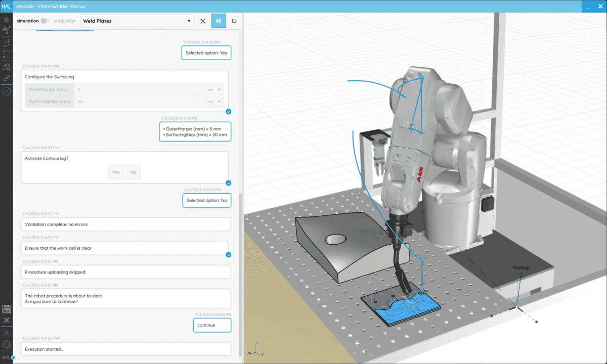Click the save icon near bottom sidebar
Screen dimensions: 607x364
pyautogui.click(x=7, y=309)
